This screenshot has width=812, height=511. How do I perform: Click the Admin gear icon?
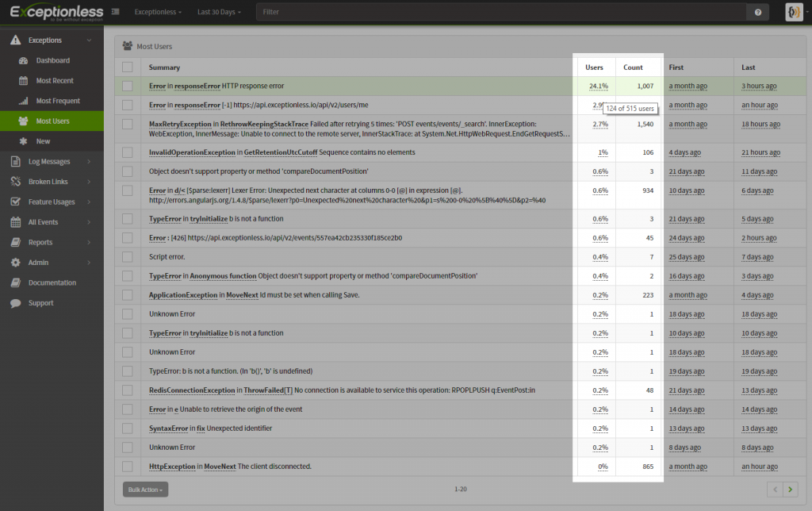point(16,263)
